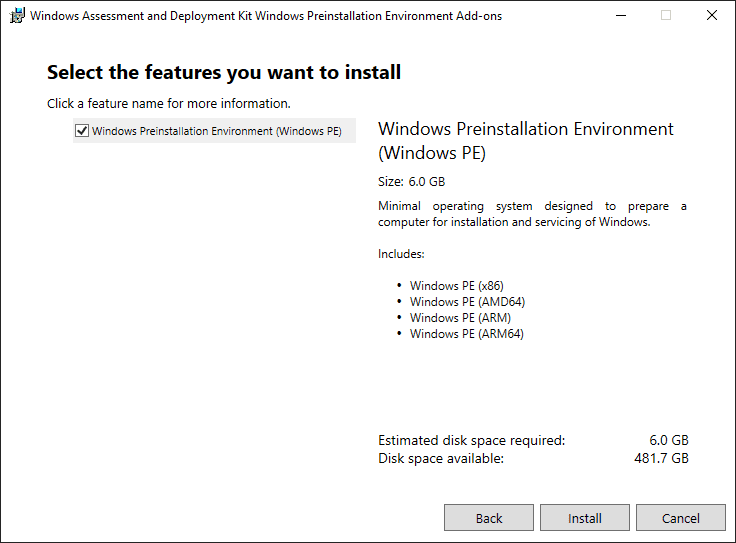Screen dimensions: 736x543
Task: Click the disabled maximize button
Action: pyautogui.click(x=666, y=16)
